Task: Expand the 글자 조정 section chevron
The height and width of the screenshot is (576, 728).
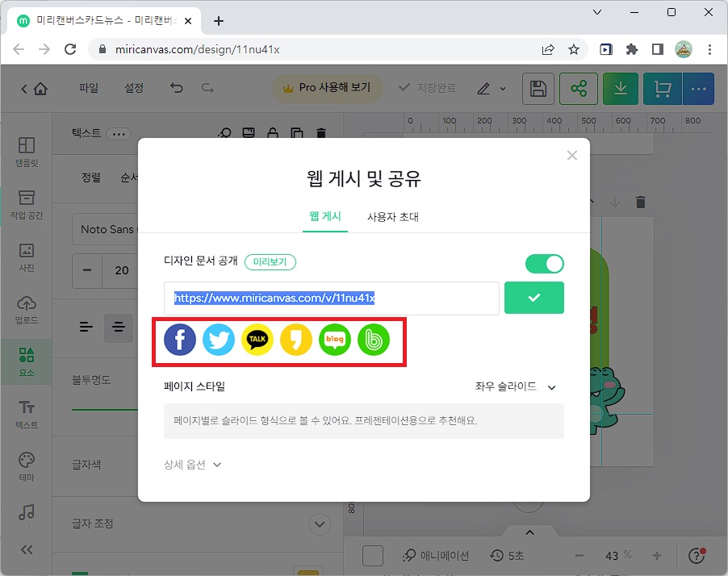Action: coord(320,524)
